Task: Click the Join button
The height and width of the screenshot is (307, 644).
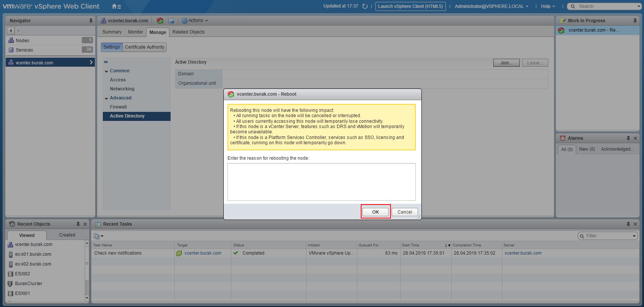Action: (506, 63)
